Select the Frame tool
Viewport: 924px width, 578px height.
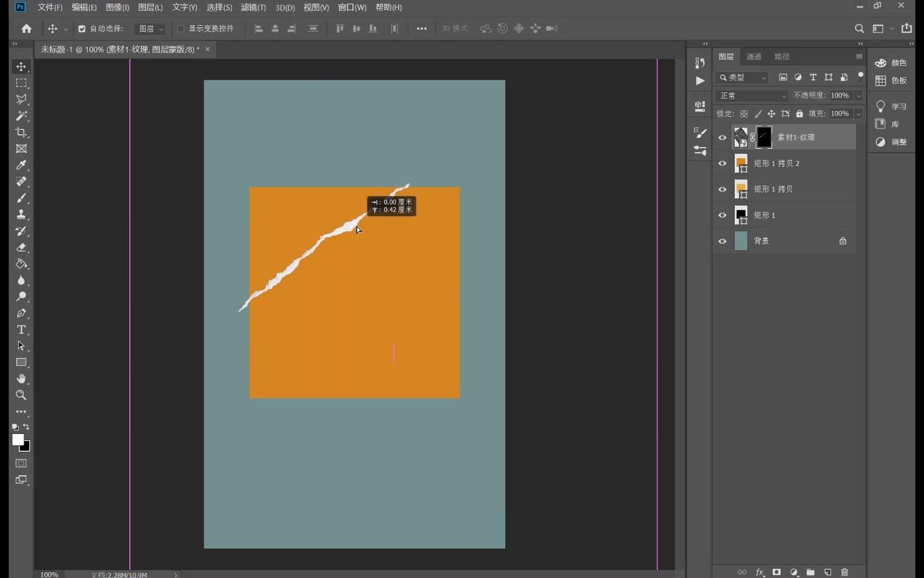(21, 149)
